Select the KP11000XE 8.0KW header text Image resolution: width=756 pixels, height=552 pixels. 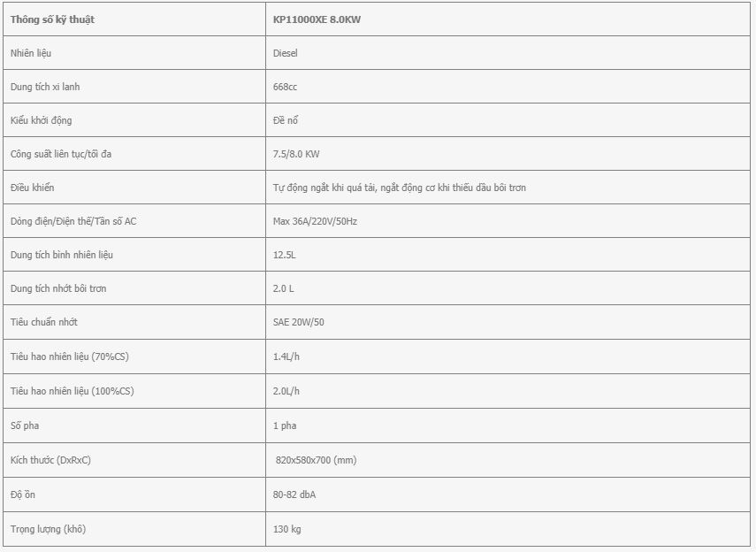click(317, 19)
